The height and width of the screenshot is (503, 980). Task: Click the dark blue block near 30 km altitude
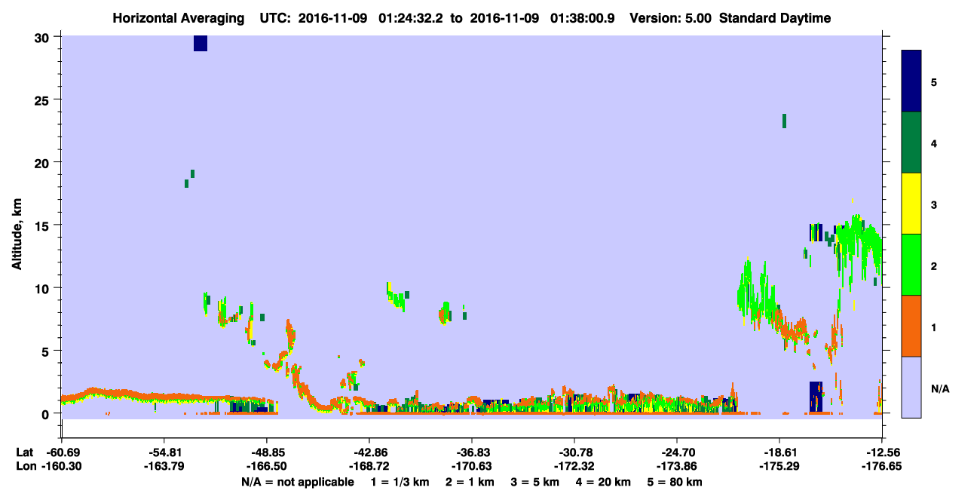tap(200, 43)
